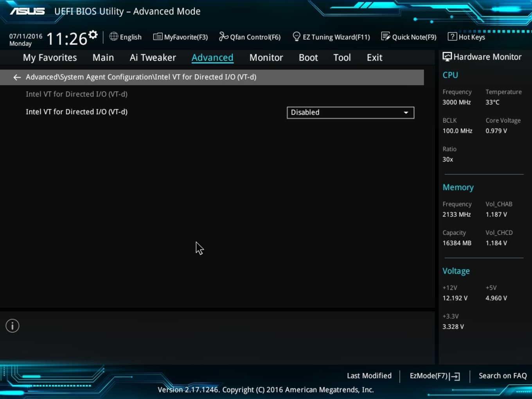Open the Ai Tweaker tab
Image resolution: width=532 pixels, height=399 pixels.
pyautogui.click(x=153, y=58)
